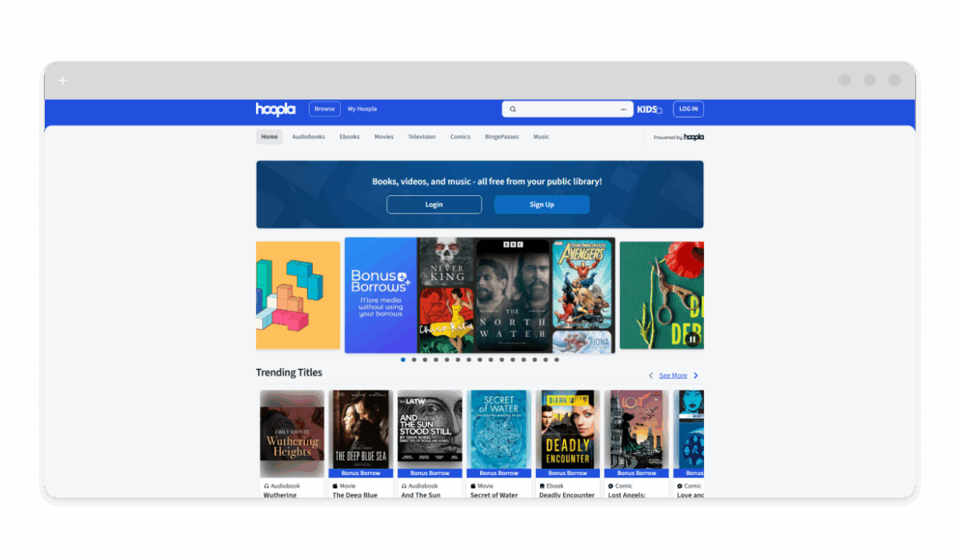Click the Powered by hoopla logo
Viewport: 960px width, 560px height.
click(678, 137)
